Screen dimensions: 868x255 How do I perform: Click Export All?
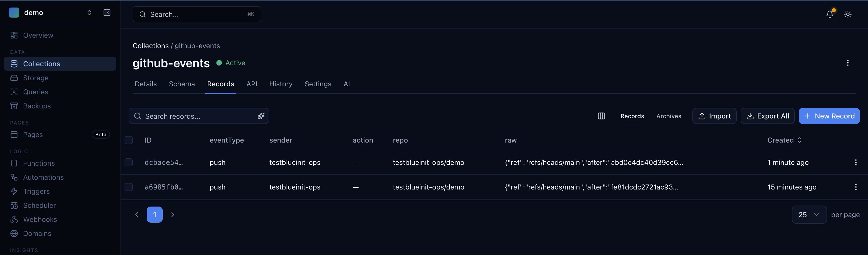click(767, 116)
